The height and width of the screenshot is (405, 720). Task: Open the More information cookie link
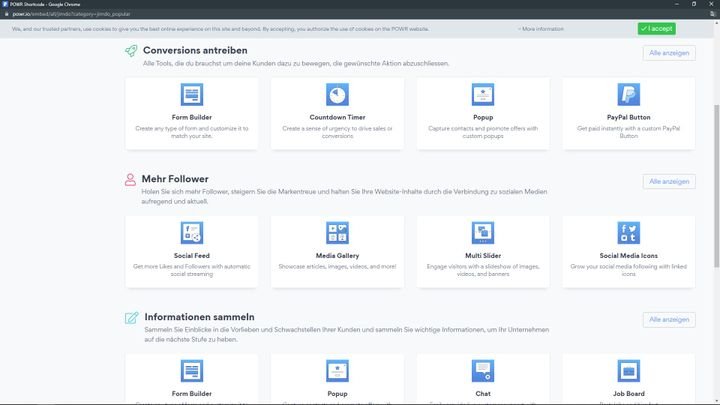tap(541, 29)
